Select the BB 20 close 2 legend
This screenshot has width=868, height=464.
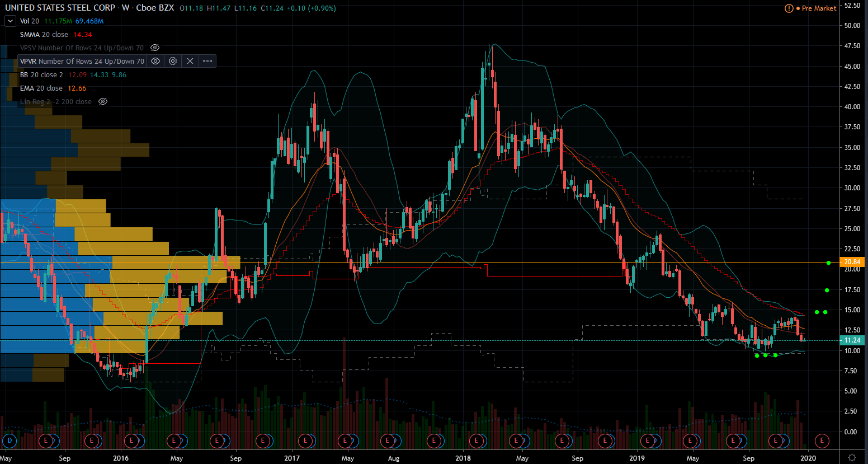tap(41, 74)
